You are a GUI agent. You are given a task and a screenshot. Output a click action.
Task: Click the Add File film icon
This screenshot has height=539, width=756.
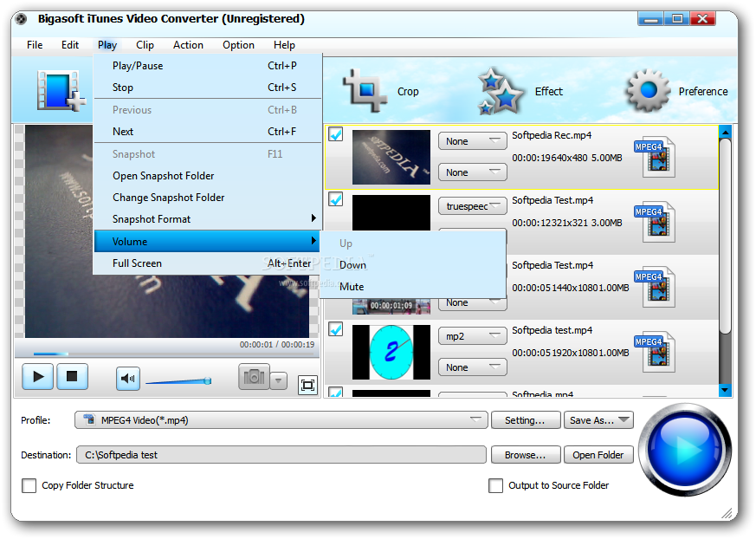61,90
